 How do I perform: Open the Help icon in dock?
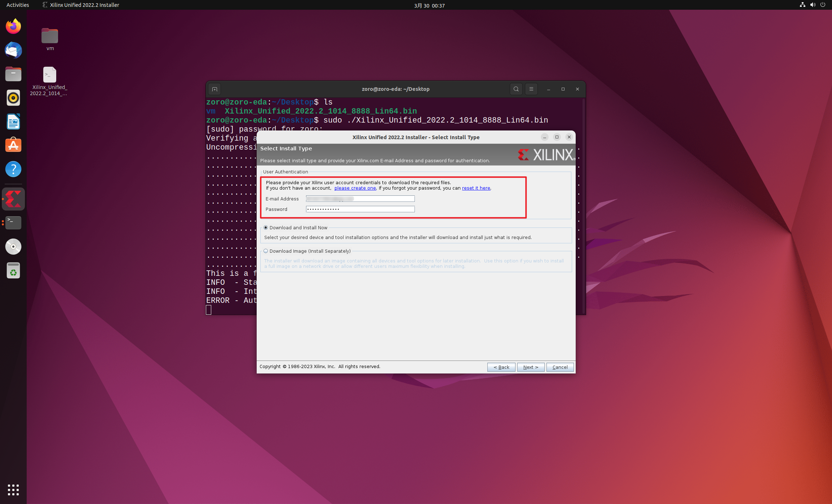[13, 169]
